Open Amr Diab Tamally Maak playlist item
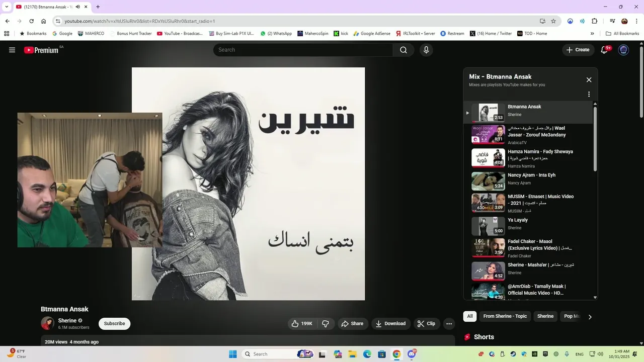This screenshot has width=644, height=362. (528, 292)
